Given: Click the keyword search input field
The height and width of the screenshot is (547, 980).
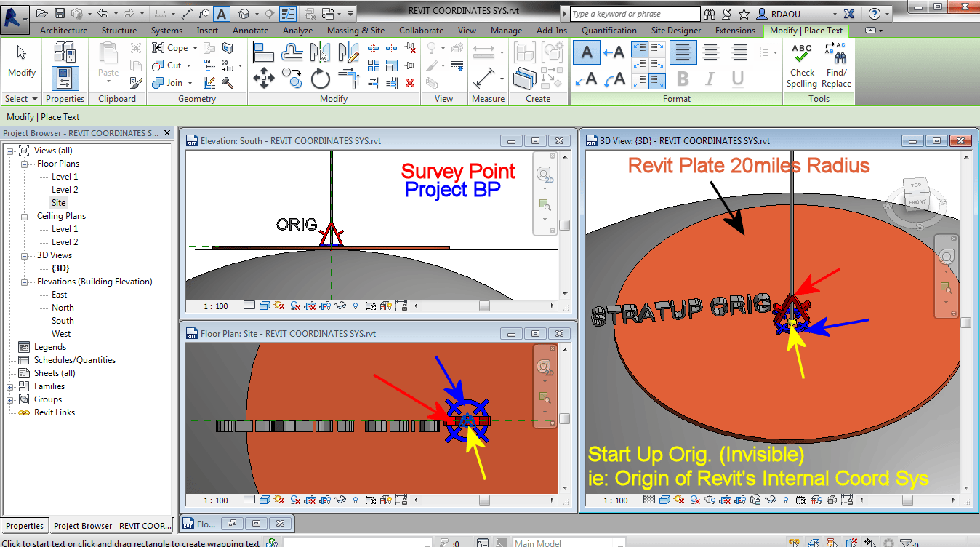Looking at the screenshot, I should pyautogui.click(x=634, y=14).
